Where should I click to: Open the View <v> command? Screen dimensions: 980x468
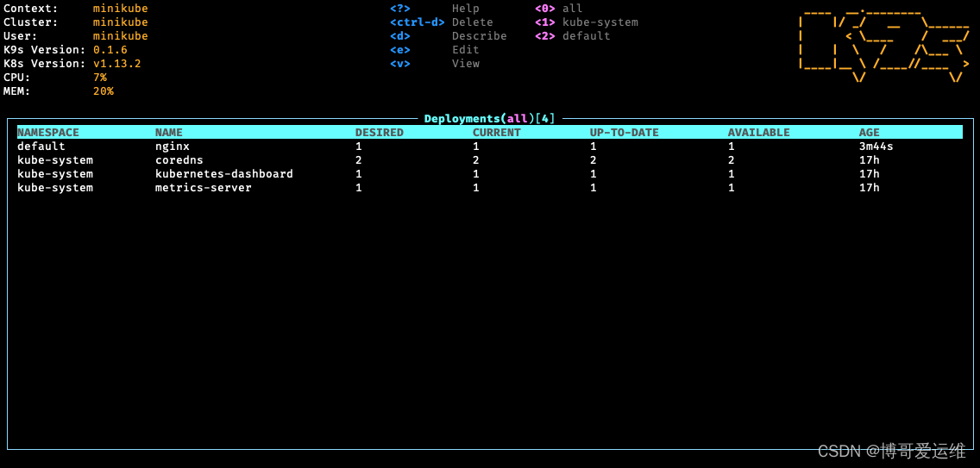pos(399,64)
